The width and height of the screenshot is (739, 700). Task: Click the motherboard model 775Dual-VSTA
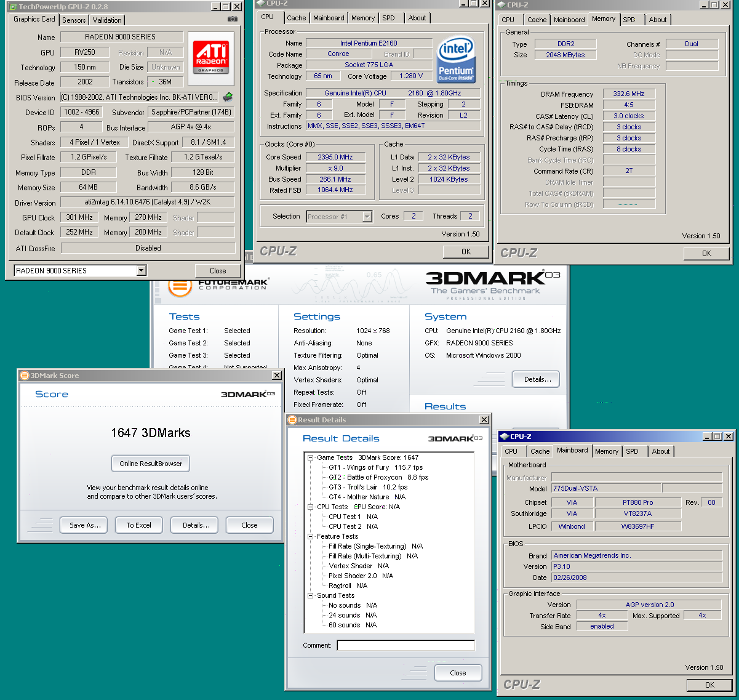[x=606, y=488]
